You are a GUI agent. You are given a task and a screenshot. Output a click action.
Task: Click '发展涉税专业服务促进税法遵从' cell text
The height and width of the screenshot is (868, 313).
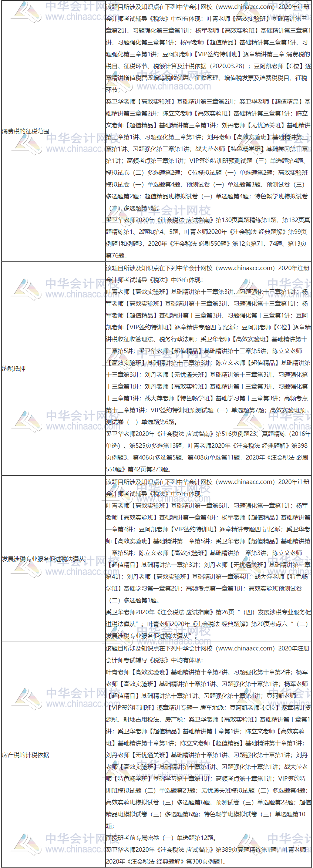click(43, 559)
